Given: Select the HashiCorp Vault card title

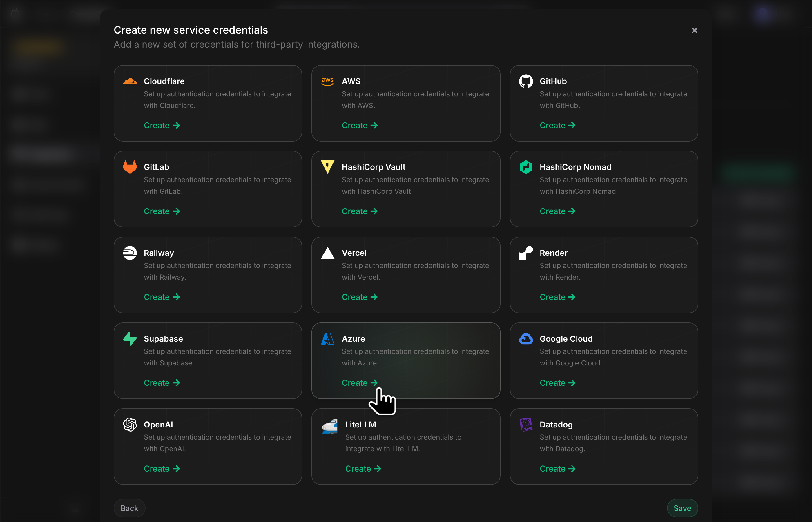Looking at the screenshot, I should tap(374, 167).
